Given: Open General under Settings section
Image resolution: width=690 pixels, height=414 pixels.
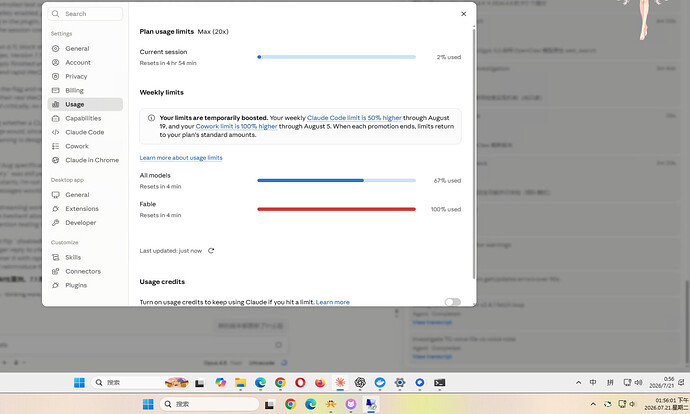Looking at the screenshot, I should pos(85,48).
